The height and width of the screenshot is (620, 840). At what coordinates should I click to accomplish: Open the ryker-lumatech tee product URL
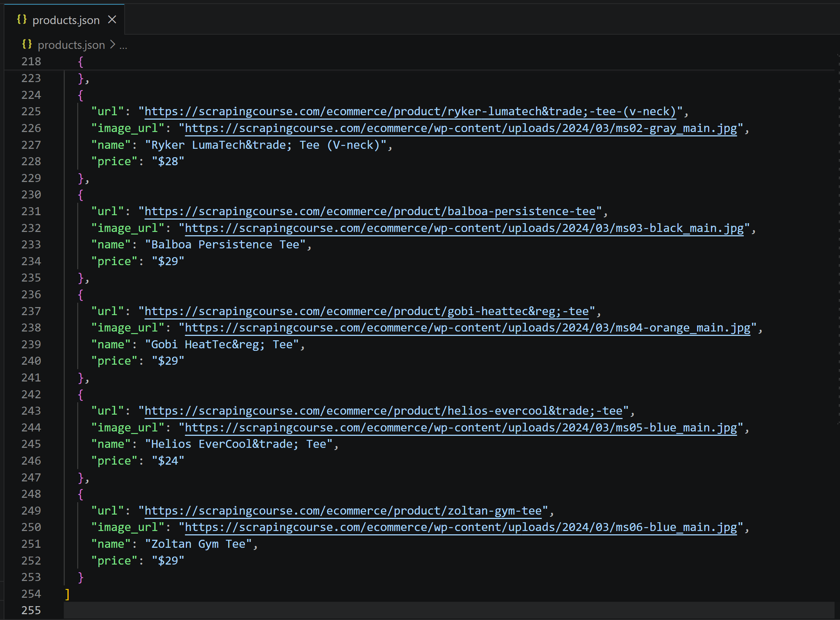tap(410, 112)
